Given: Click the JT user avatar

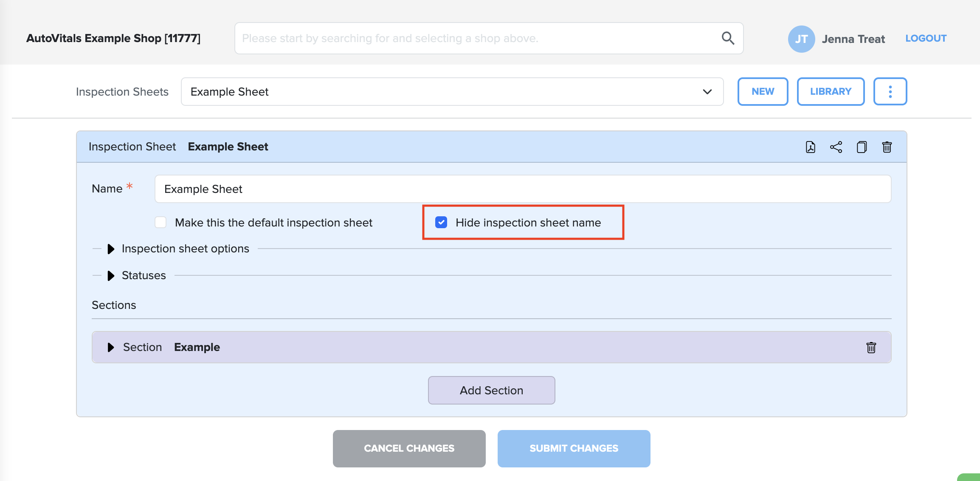Looking at the screenshot, I should 801,39.
